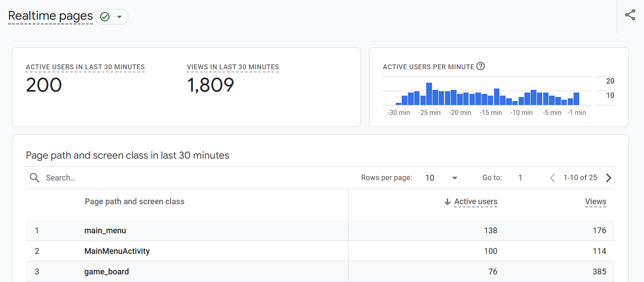Click the -30 min axis label
Viewport: 644px width, 282px height.
[399, 113]
